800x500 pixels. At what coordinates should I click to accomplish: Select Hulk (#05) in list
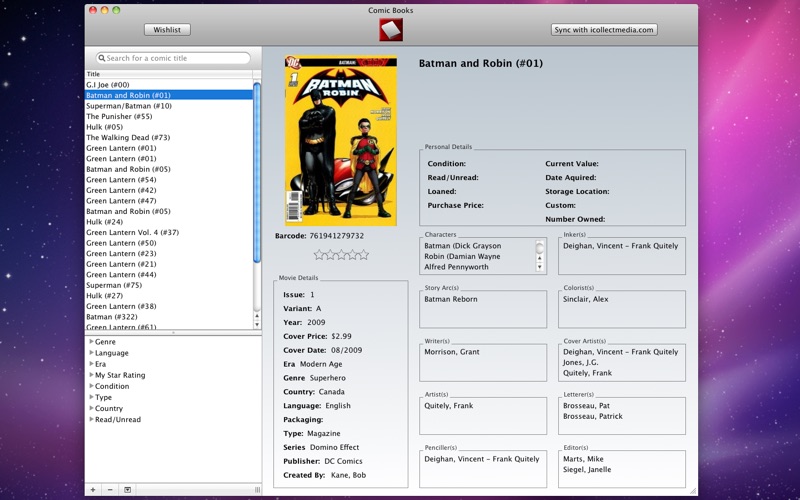tap(169, 127)
